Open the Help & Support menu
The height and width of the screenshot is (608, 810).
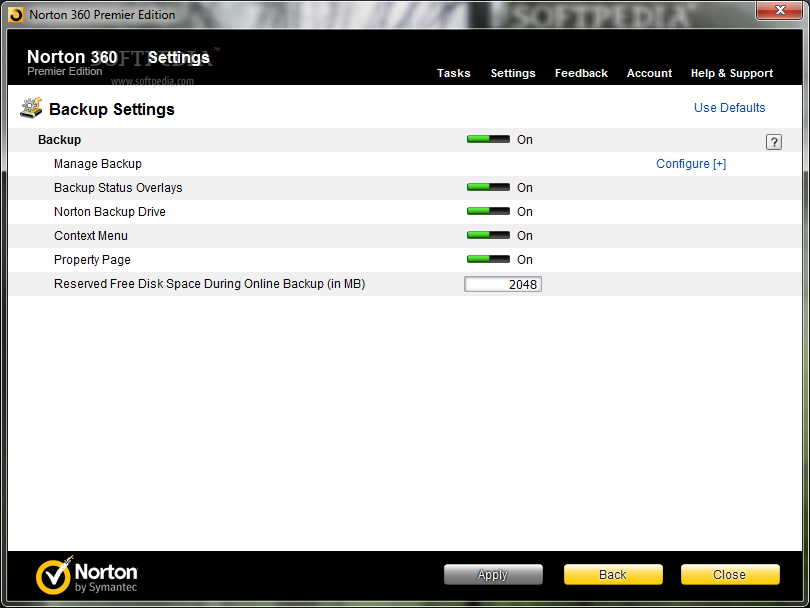(x=731, y=73)
